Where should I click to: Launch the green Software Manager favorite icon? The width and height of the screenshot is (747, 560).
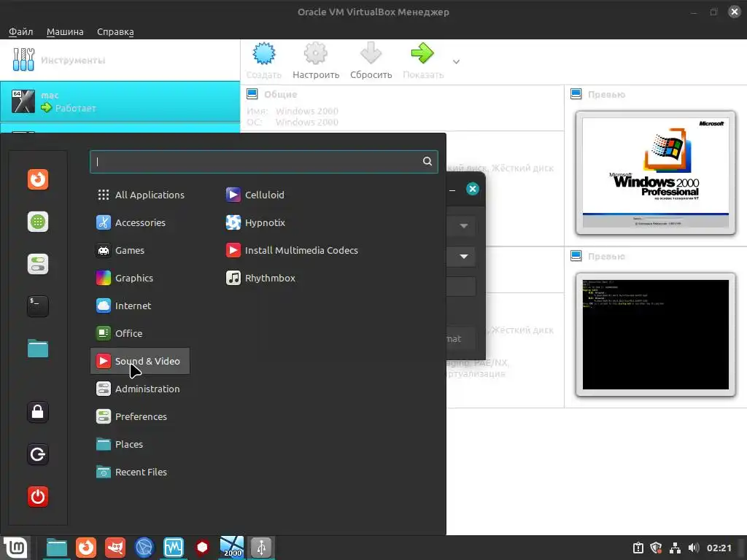(x=38, y=222)
